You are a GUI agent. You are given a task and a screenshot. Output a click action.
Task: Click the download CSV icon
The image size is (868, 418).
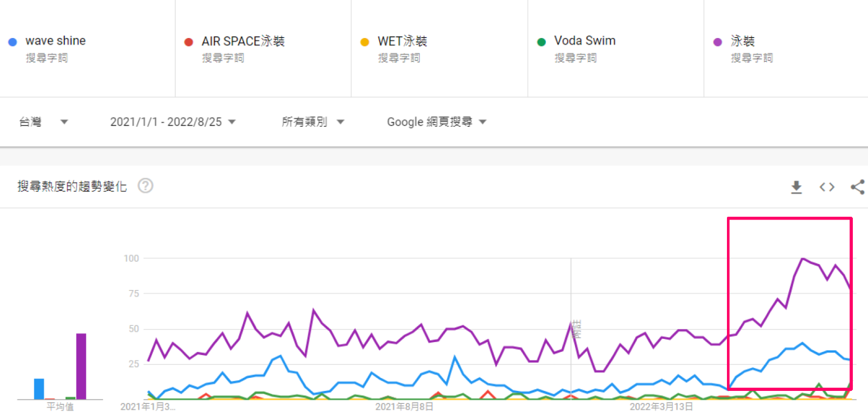(796, 187)
